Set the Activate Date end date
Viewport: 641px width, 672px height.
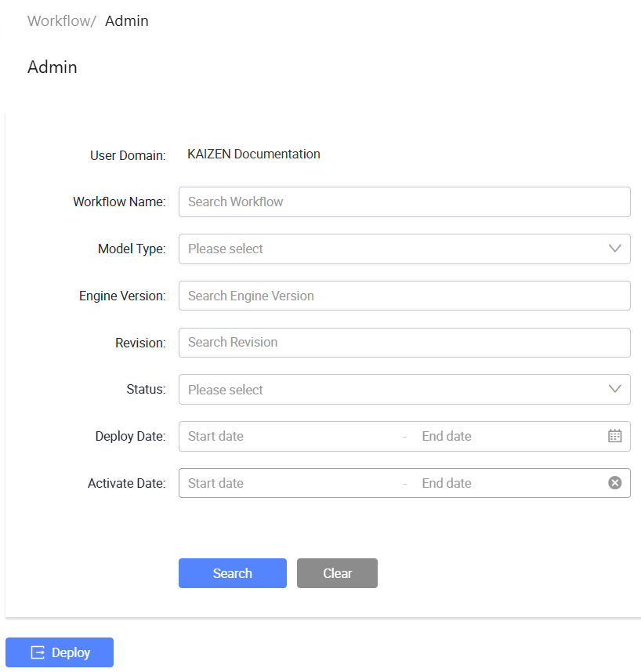click(x=509, y=483)
